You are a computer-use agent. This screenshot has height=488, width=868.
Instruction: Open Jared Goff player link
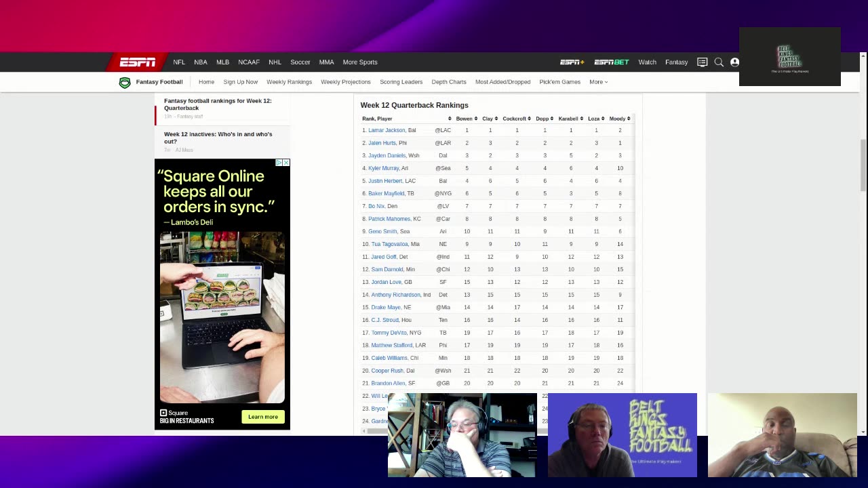pyautogui.click(x=384, y=257)
